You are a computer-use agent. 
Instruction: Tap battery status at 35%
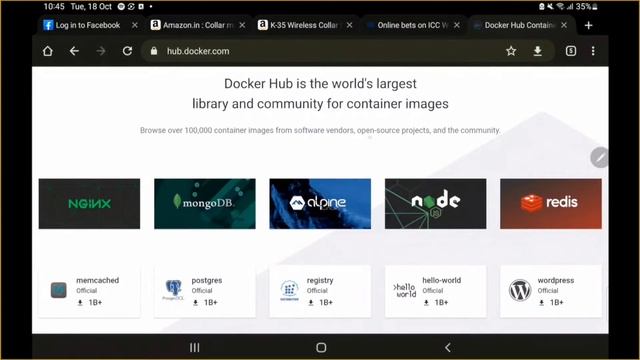[587, 7]
